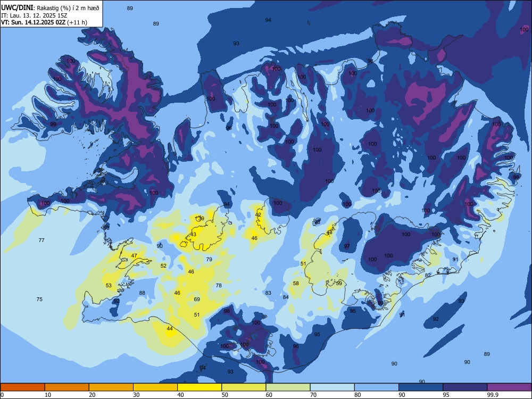Click the title 'UWC/DINI: Rakastig (%) í 2 m hæð'
The height and width of the screenshot is (399, 532).
click(50, 8)
